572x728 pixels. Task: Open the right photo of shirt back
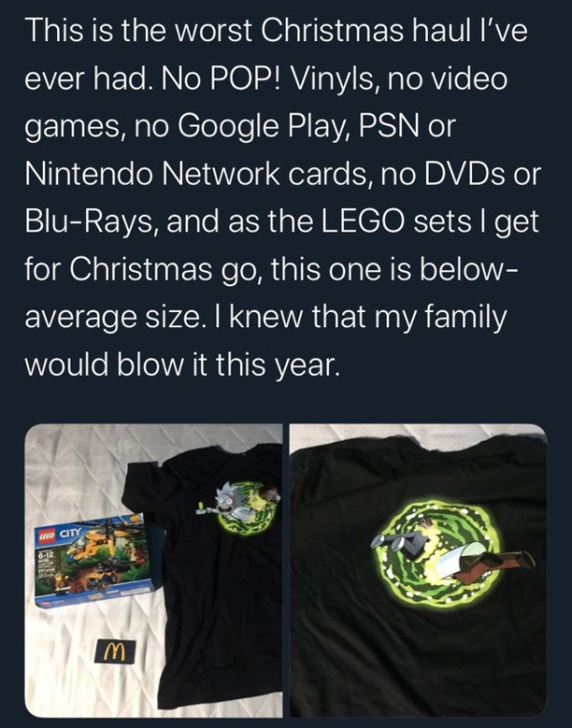tap(419, 571)
